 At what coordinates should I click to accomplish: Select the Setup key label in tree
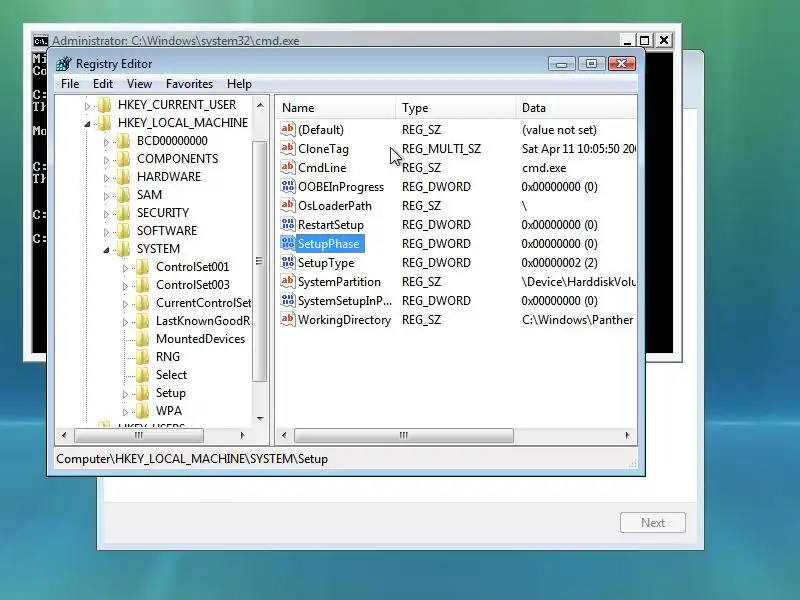tap(171, 393)
